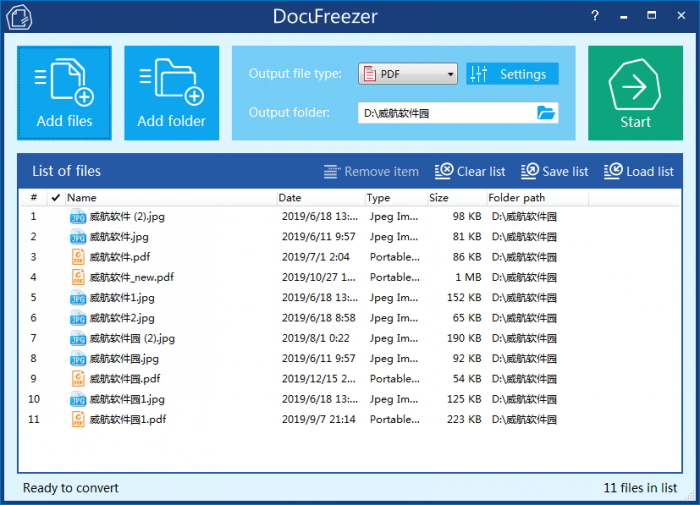Image resolution: width=700 pixels, height=505 pixels.
Task: Select file 威航软件园 (2).jpg
Action: 132,338
